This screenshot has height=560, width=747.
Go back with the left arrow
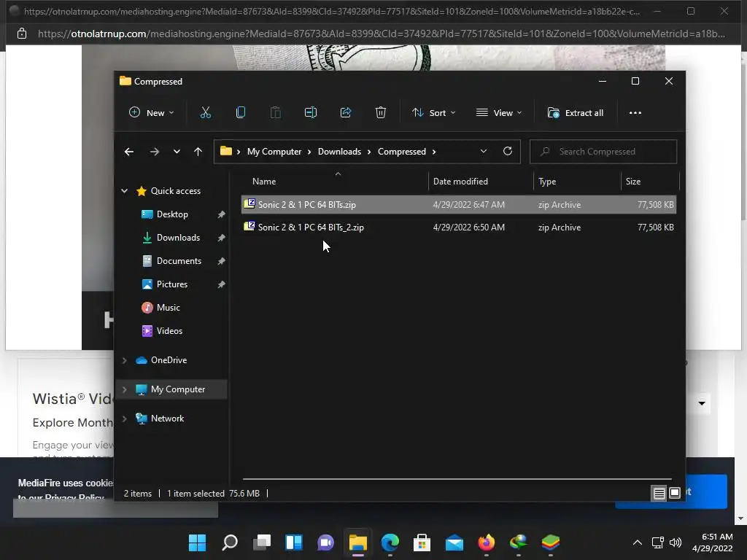tap(129, 152)
